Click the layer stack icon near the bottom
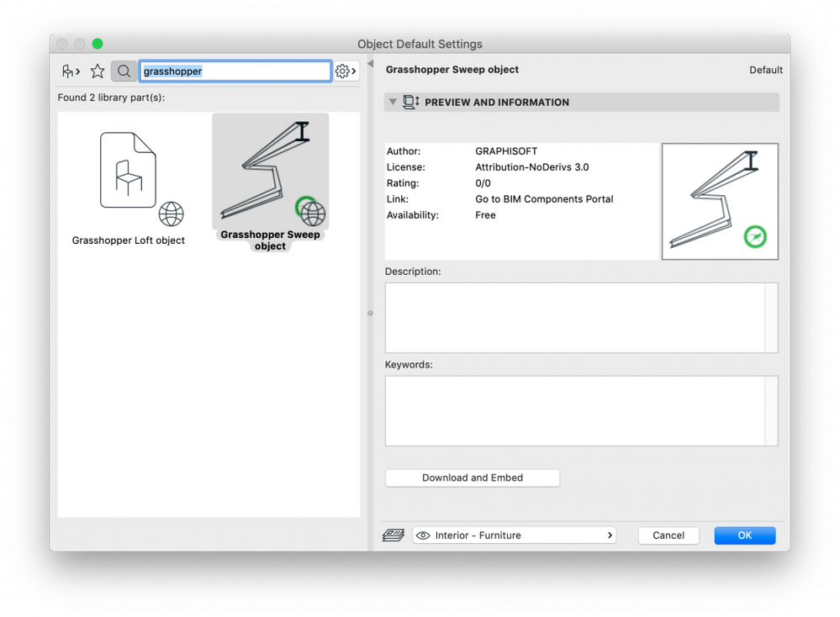The width and height of the screenshot is (840, 617). tap(394, 535)
